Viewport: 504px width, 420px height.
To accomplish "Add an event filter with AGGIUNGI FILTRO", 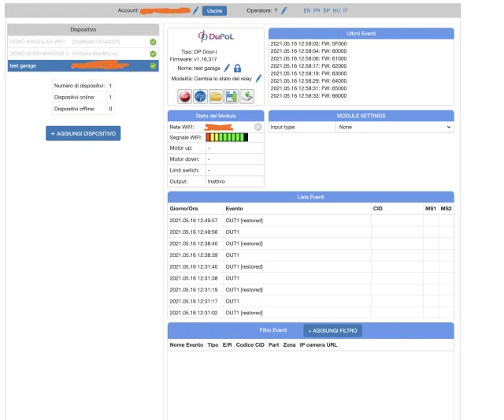I will (332, 331).
